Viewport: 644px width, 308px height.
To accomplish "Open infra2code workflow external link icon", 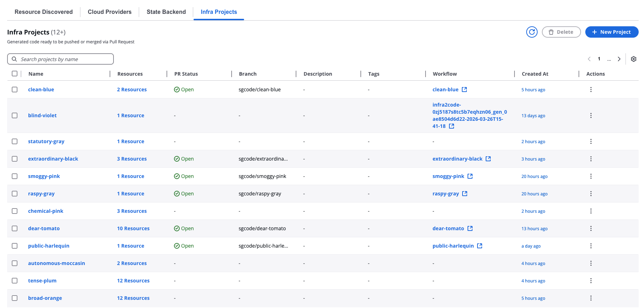I will click(452, 126).
